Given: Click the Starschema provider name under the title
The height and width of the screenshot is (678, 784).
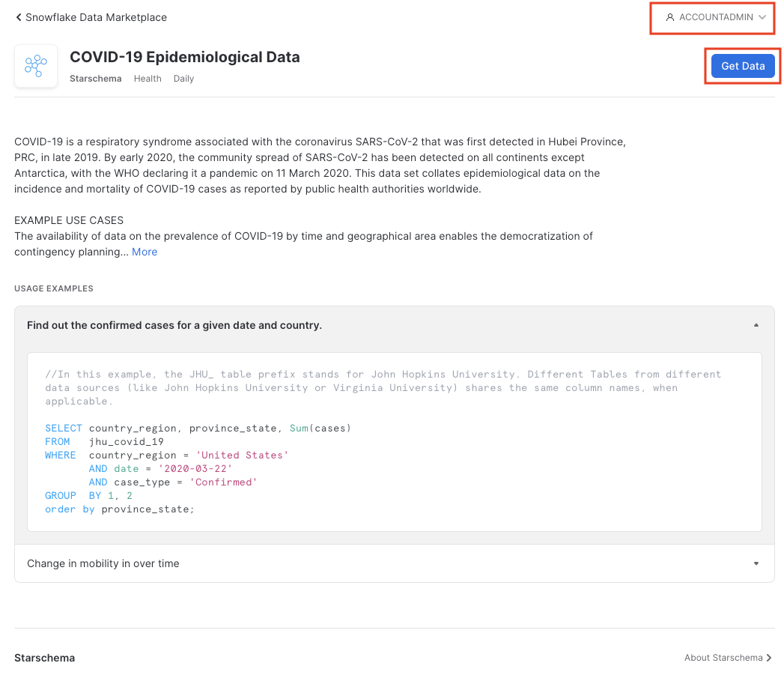Looking at the screenshot, I should click(x=95, y=79).
